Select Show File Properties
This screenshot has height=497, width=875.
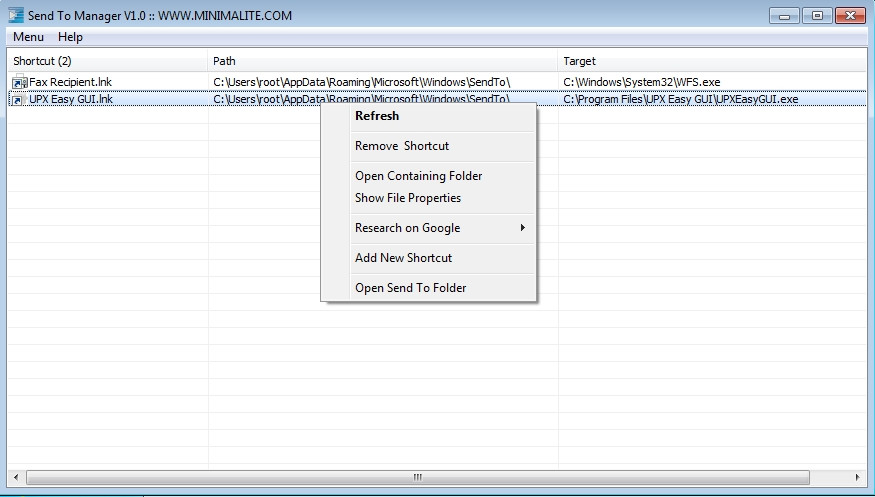[408, 198]
